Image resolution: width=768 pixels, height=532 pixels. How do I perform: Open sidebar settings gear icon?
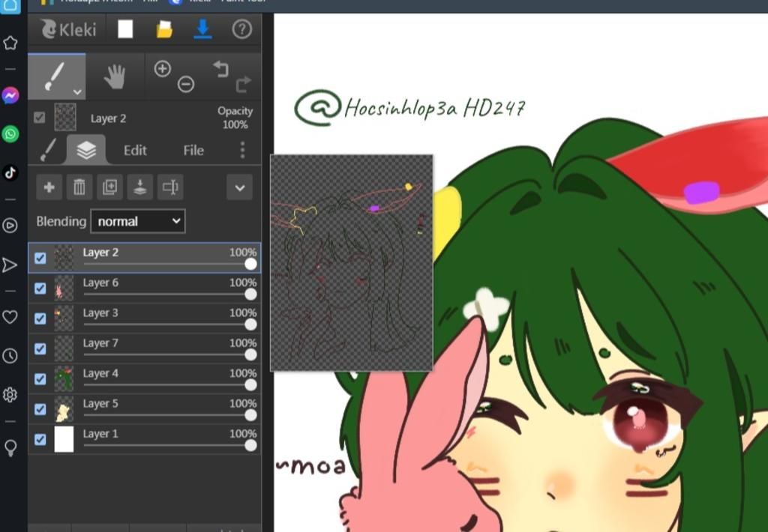[10, 394]
